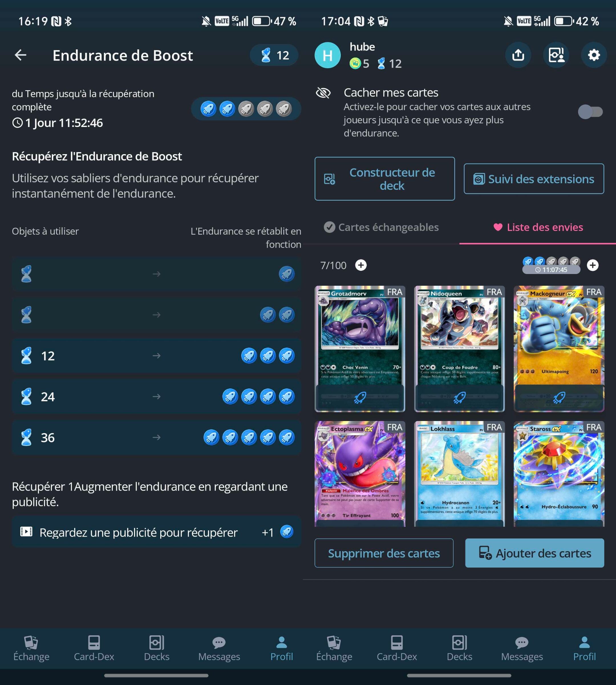The height and width of the screenshot is (685, 616).
Task: Open the settings gear
Action: point(594,55)
